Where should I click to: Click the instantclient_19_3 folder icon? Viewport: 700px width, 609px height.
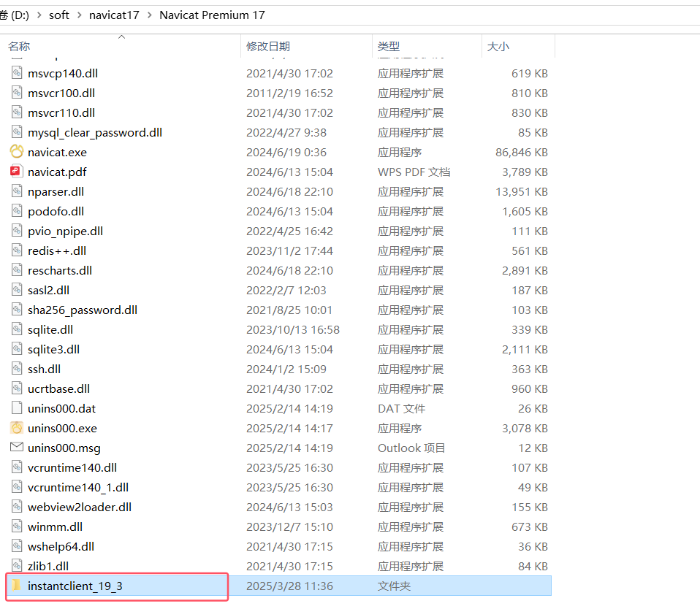tap(17, 585)
